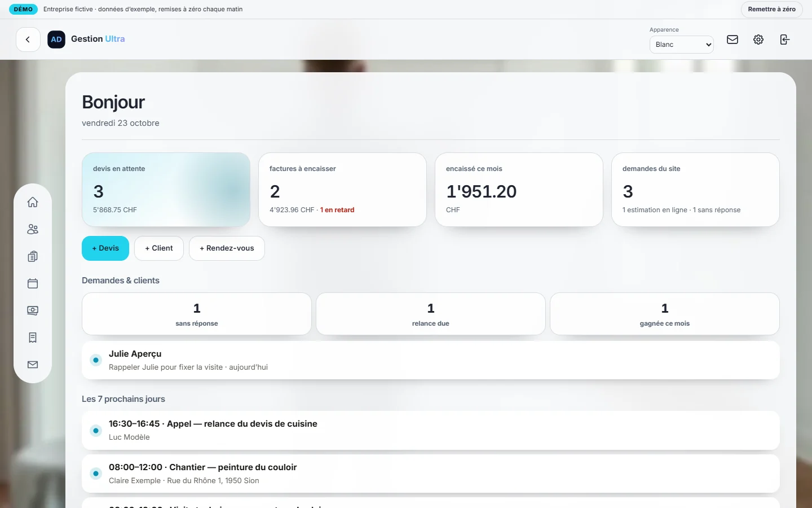
Task: Click the Remettre à zéro button
Action: click(771, 9)
